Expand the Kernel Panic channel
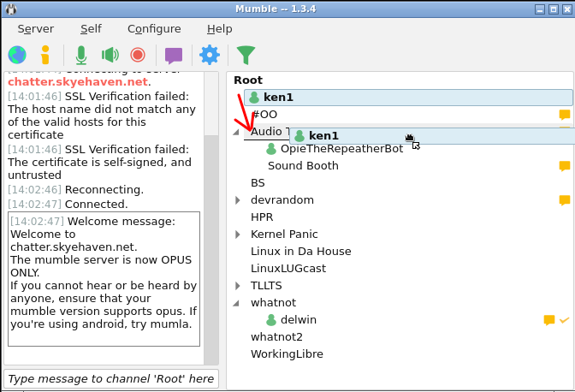 click(238, 235)
